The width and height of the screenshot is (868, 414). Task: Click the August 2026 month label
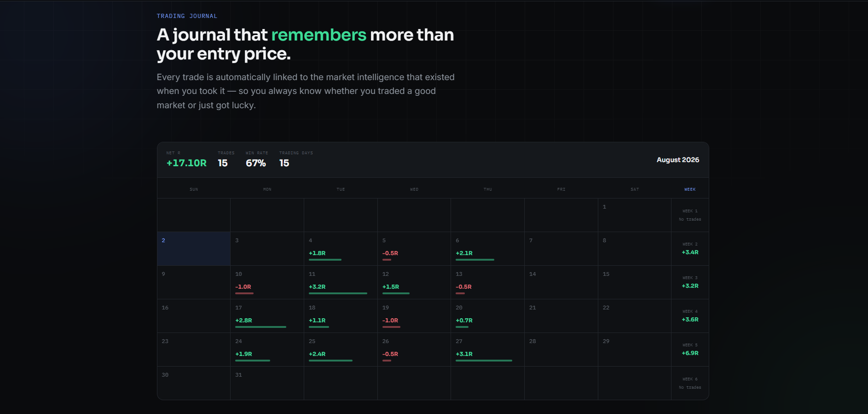[x=677, y=160]
